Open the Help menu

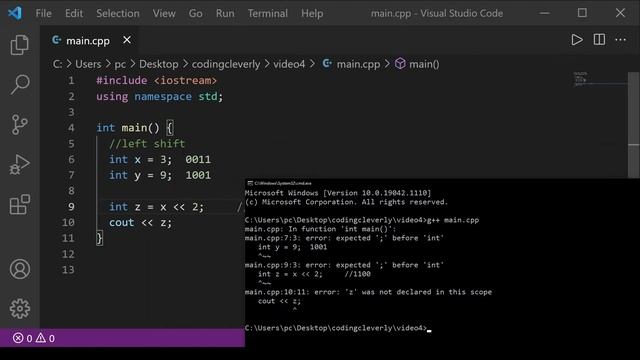coord(312,13)
